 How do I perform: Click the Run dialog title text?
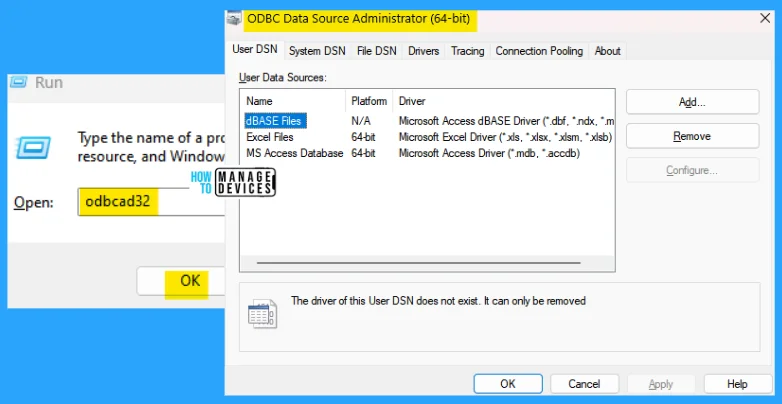click(49, 82)
